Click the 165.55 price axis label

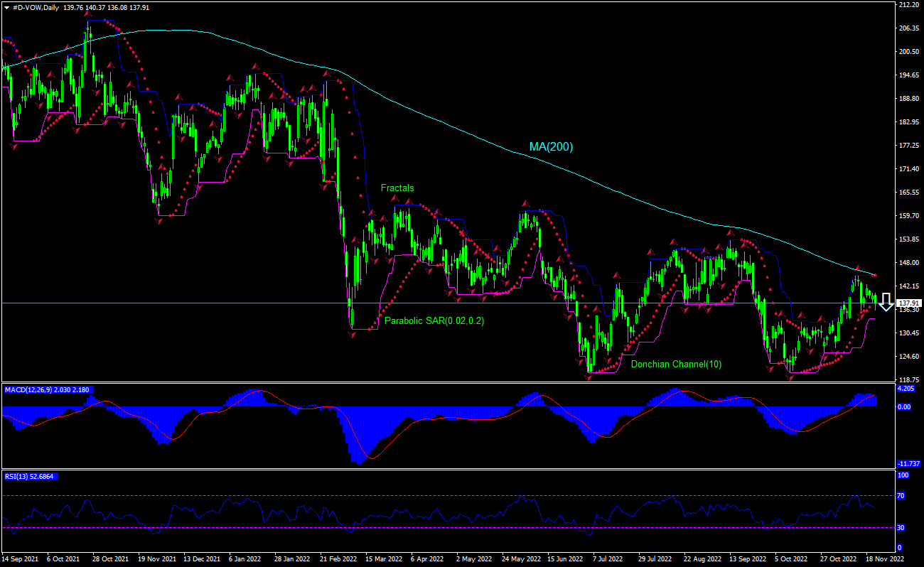908,193
